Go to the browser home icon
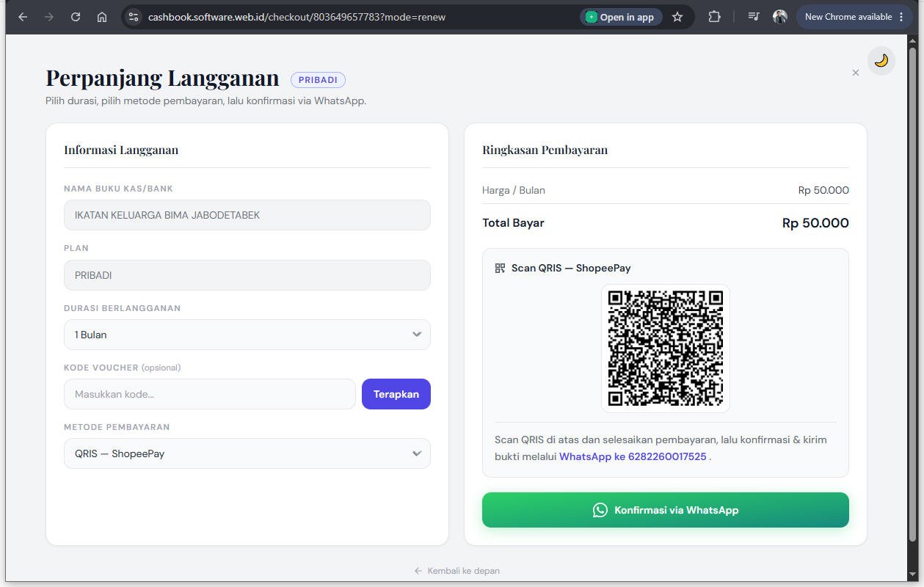 click(x=102, y=17)
